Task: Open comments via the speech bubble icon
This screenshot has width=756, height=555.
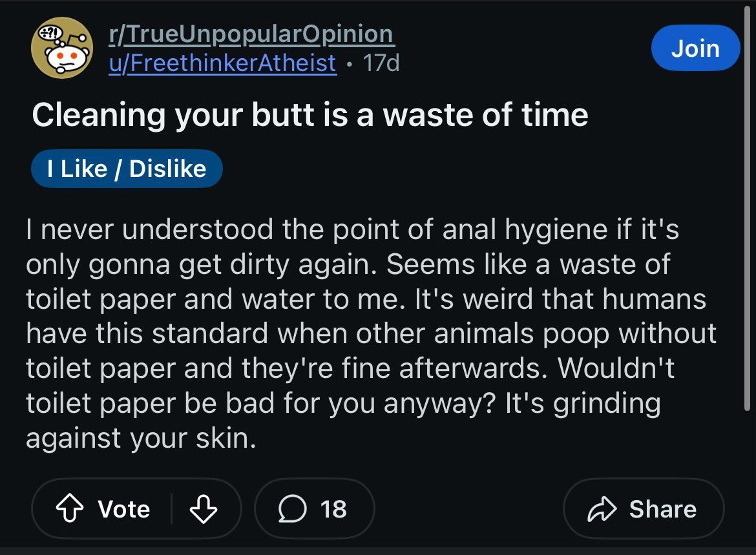Action: coord(292,508)
